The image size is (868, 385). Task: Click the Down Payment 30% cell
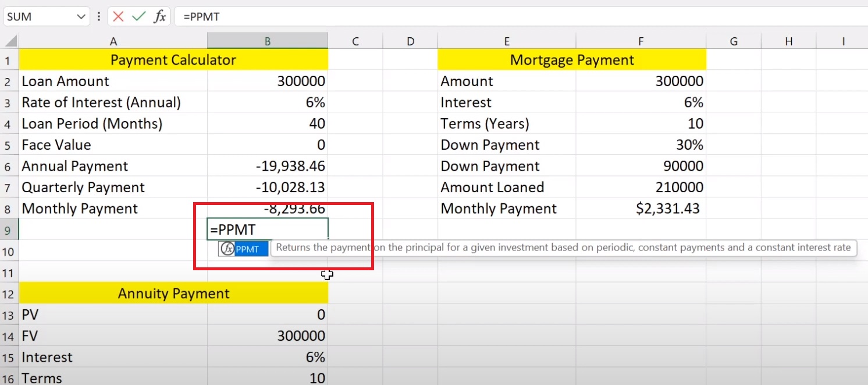pos(641,144)
